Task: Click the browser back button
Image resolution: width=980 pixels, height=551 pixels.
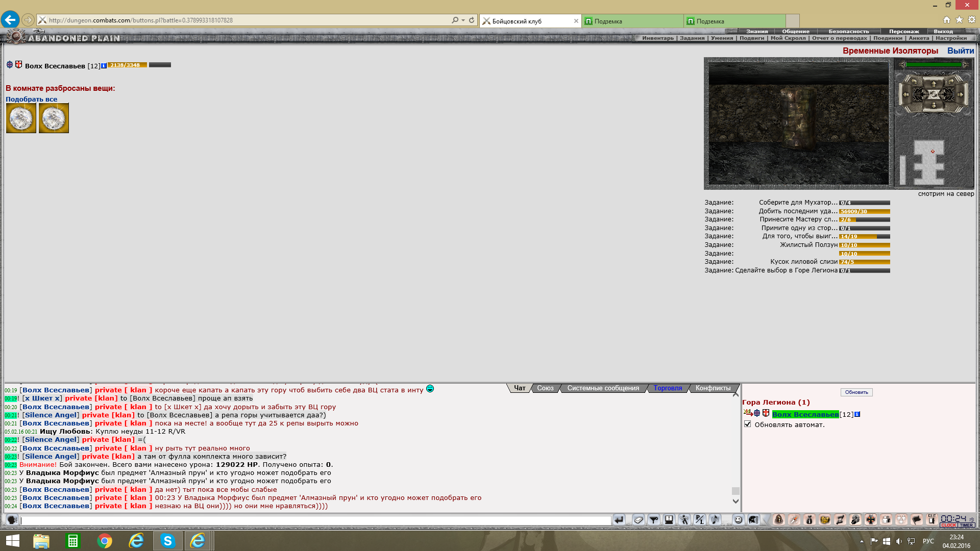Action: [10, 20]
